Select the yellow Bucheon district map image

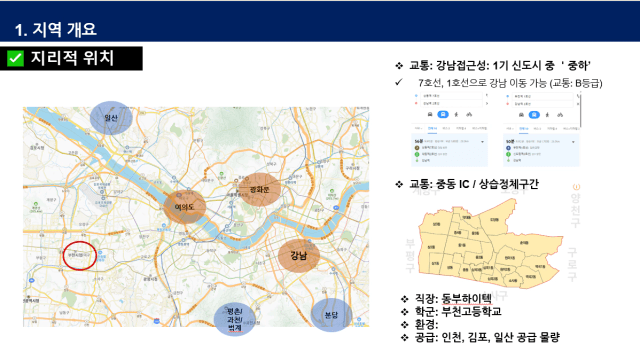tap(490, 244)
